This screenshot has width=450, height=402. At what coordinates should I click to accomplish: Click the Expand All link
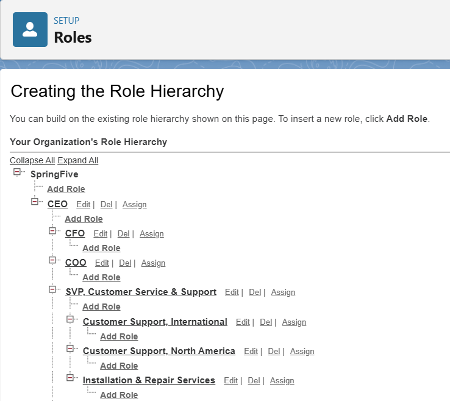(x=78, y=160)
